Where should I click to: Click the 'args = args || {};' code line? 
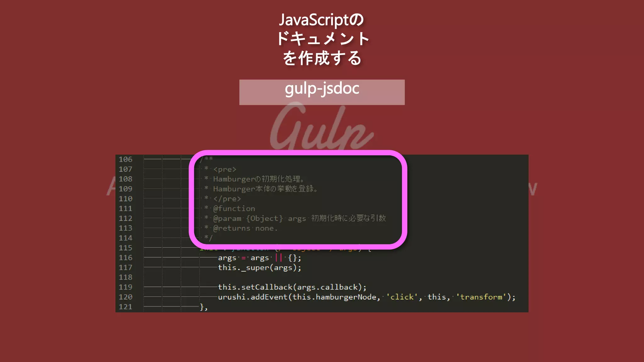[x=259, y=258]
